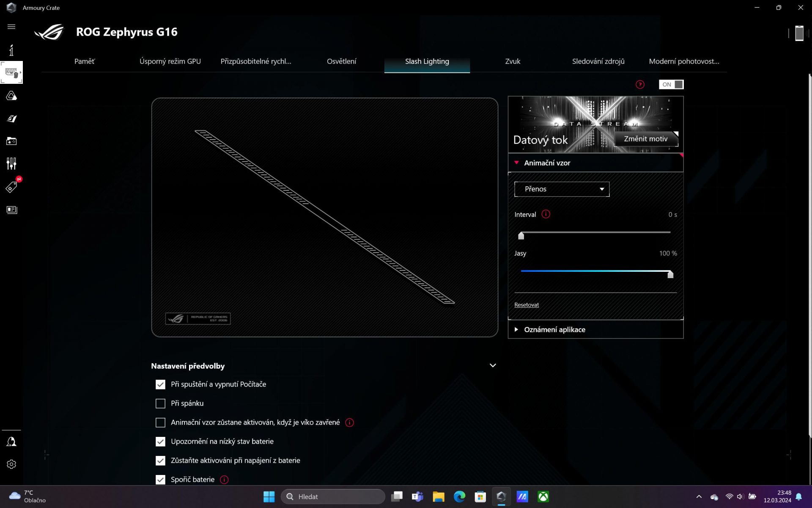
Task: Click info icon next to Spořič baterie
Action: coord(224,480)
